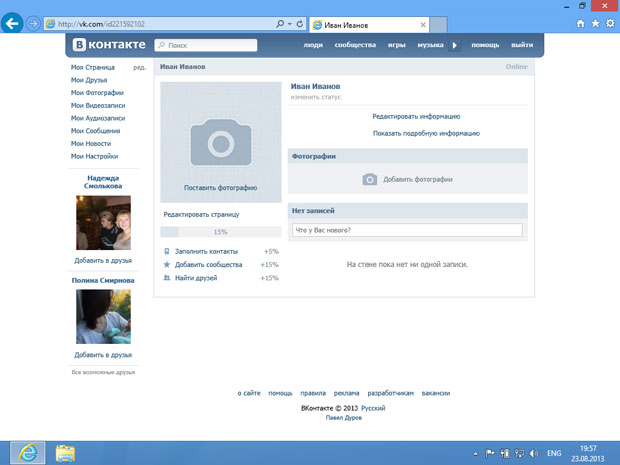This screenshot has height=465, width=620.
Task: Click Редактировать информацию link
Action: click(x=416, y=117)
